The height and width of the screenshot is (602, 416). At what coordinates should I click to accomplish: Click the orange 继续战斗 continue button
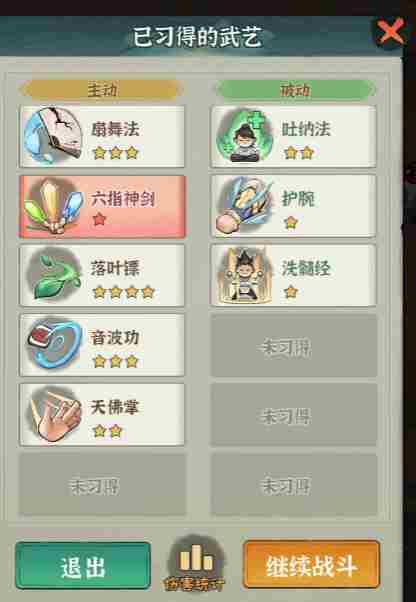coord(311,565)
